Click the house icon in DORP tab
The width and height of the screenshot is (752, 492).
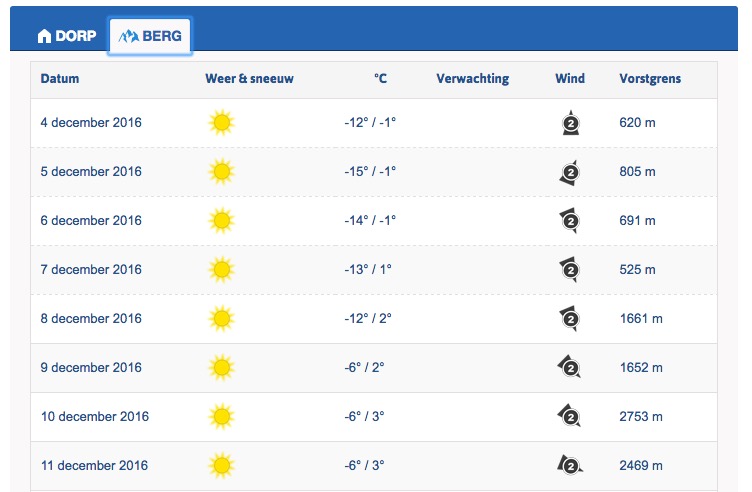pyautogui.click(x=44, y=36)
